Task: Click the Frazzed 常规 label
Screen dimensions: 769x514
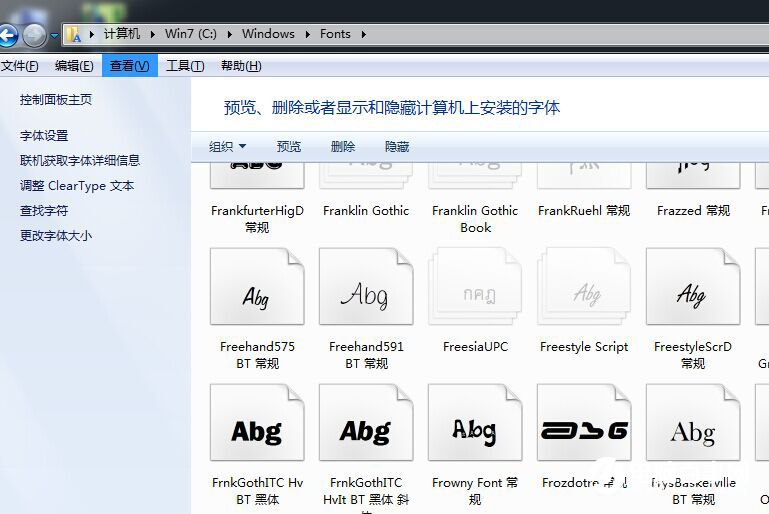Action: coord(693,210)
